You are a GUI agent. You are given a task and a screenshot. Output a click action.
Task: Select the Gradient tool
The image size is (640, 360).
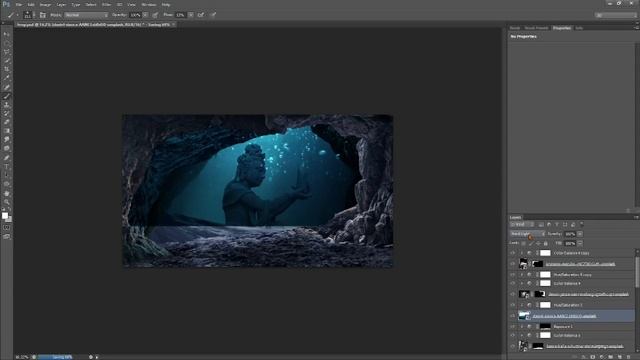pos(7,131)
